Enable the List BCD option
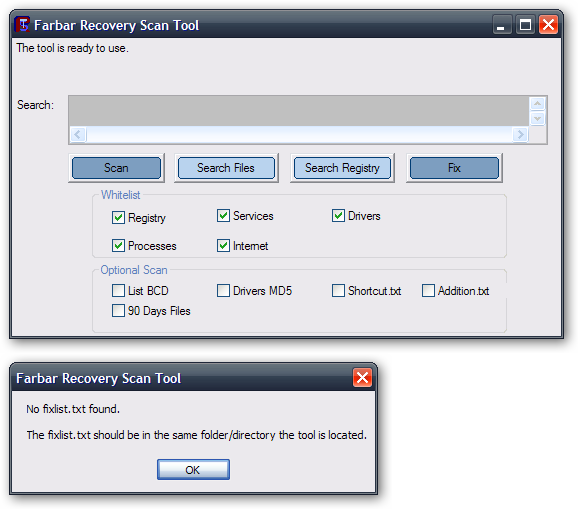578x509 pixels. tap(118, 290)
